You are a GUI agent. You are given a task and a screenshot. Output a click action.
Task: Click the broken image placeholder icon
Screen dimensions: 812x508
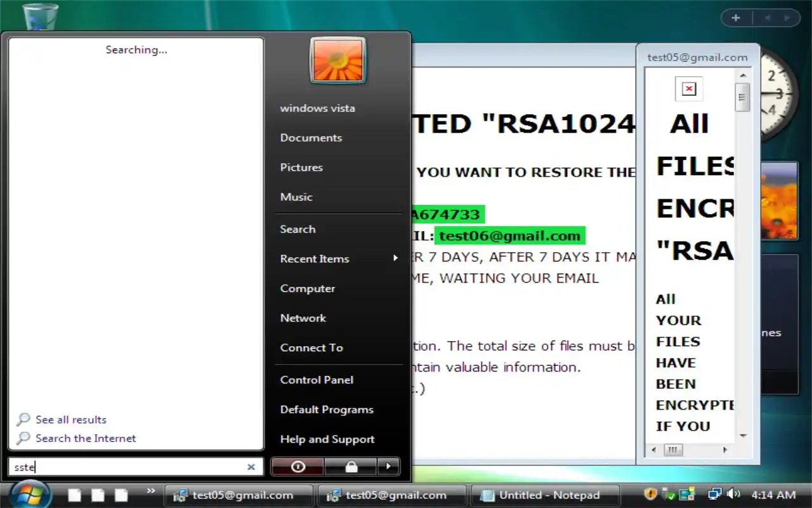(689, 88)
